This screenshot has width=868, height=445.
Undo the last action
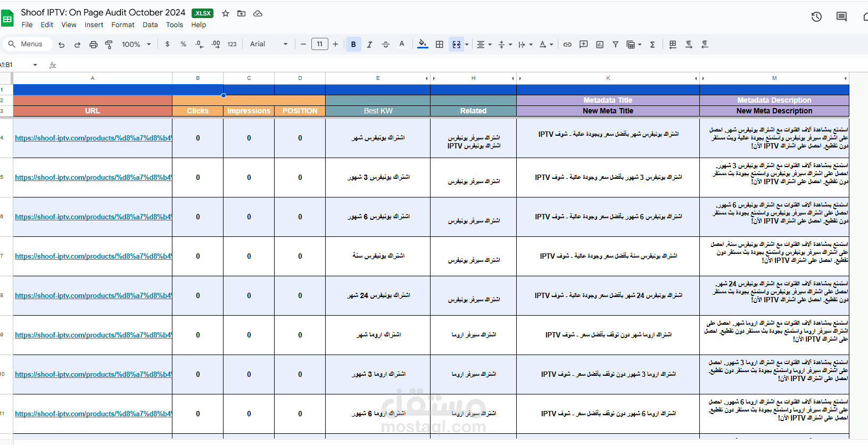62,45
